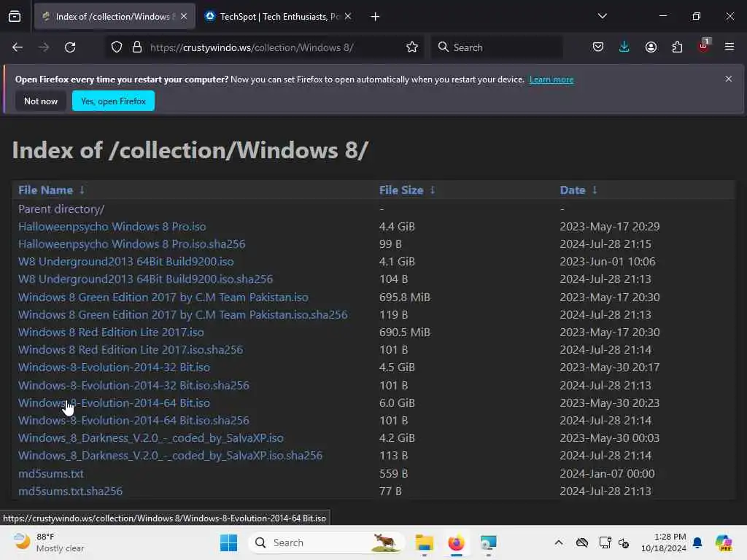Open the Pocket save icon
Screen dimensions: 747x560
coord(598,47)
